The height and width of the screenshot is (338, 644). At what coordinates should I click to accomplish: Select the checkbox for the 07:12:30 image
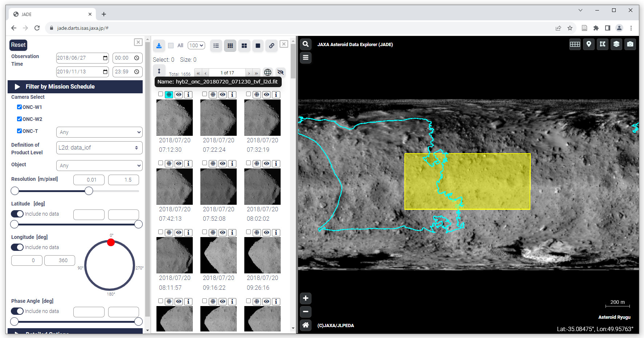click(x=160, y=94)
